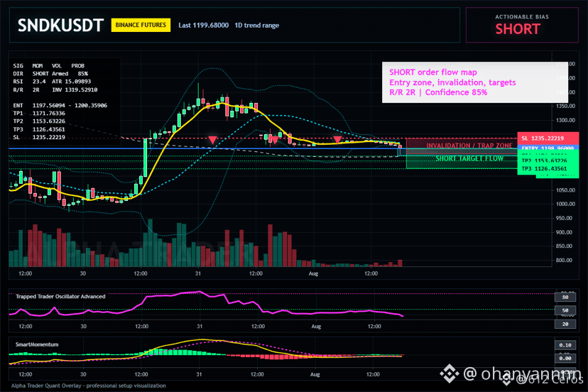588x392 pixels.
Task: Click the Trapped Trader Oscillator Advanced title
Action: pyautogui.click(x=60, y=296)
